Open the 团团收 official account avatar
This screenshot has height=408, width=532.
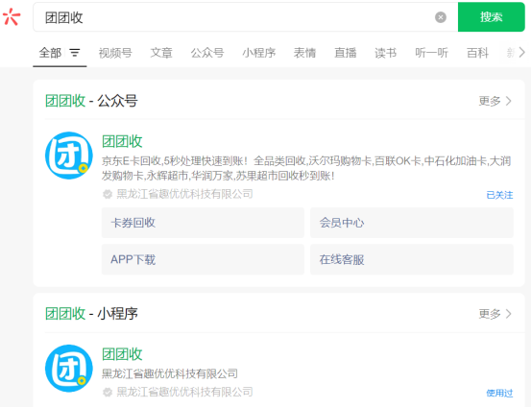(69, 156)
